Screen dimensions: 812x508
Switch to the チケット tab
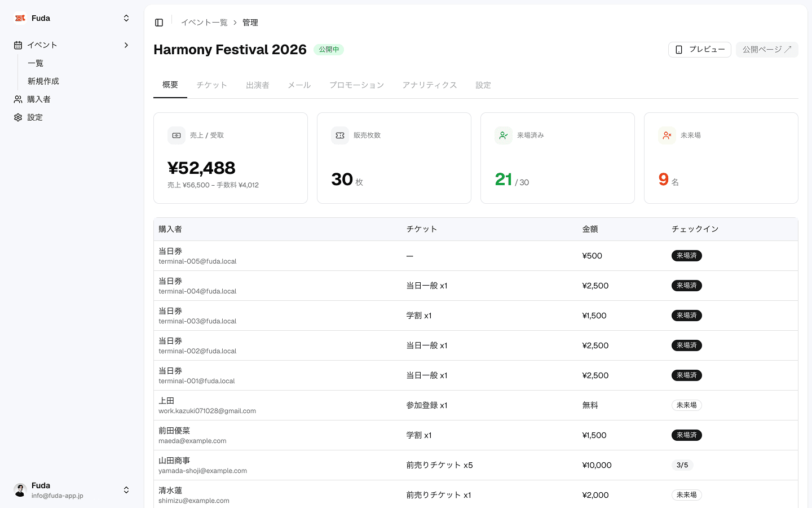coord(211,85)
